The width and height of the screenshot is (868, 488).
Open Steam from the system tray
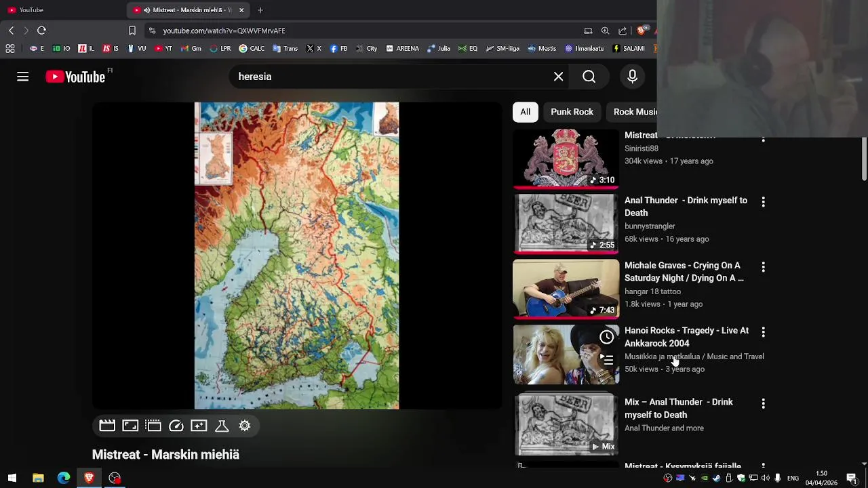pos(717,478)
